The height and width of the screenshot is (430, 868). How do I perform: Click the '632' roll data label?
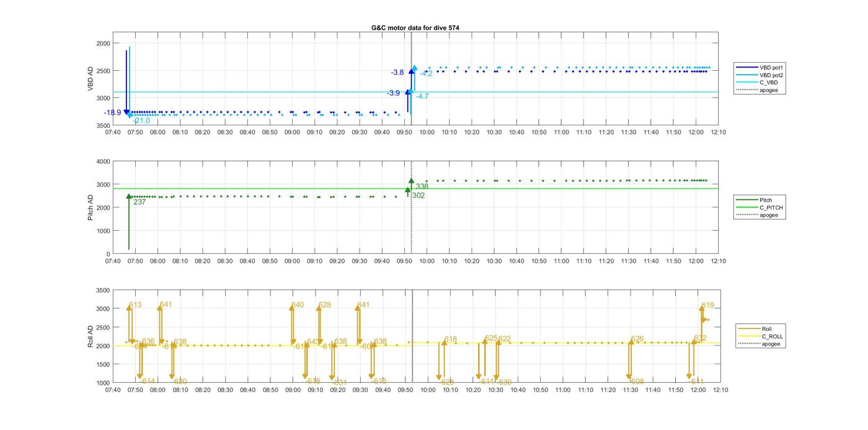700,339
